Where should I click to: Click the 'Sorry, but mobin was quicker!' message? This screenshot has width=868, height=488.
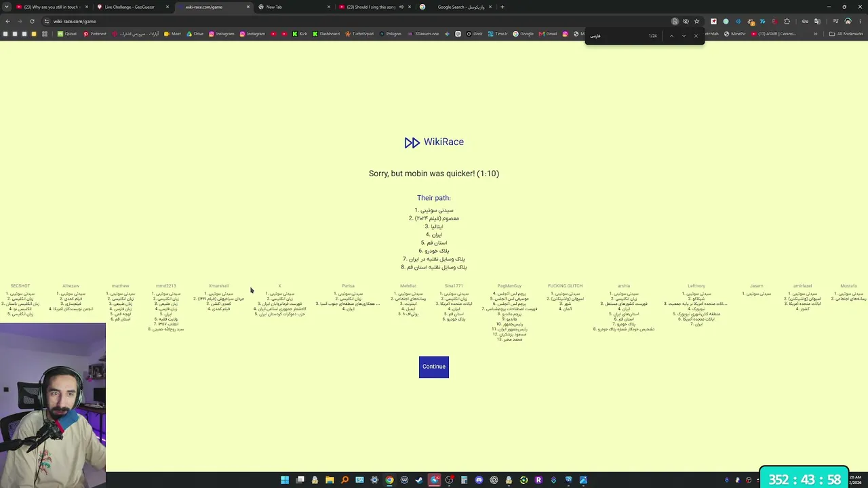pos(434,174)
